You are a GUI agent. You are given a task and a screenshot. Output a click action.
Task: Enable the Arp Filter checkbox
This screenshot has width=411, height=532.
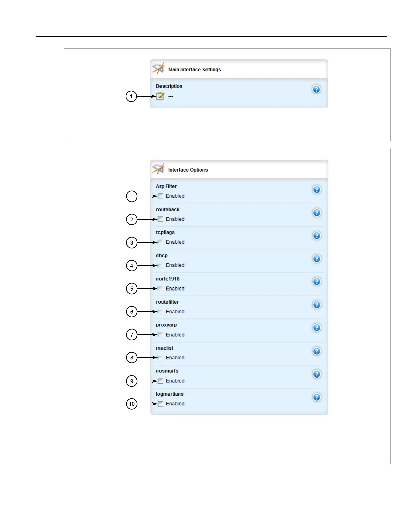tap(161, 196)
